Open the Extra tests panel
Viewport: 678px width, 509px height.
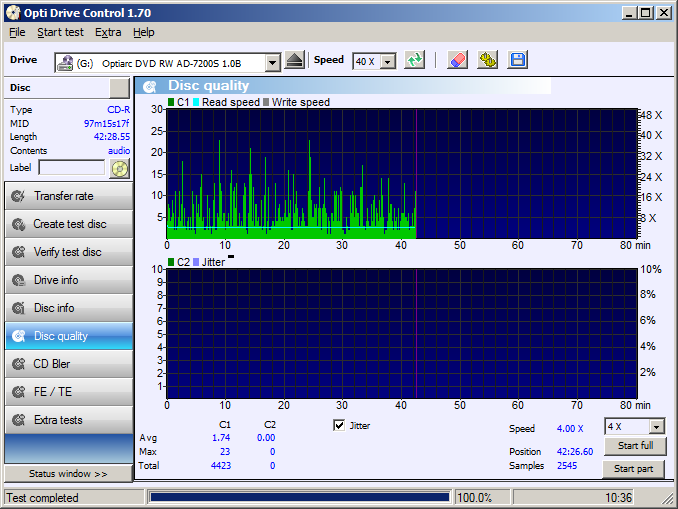(x=69, y=420)
